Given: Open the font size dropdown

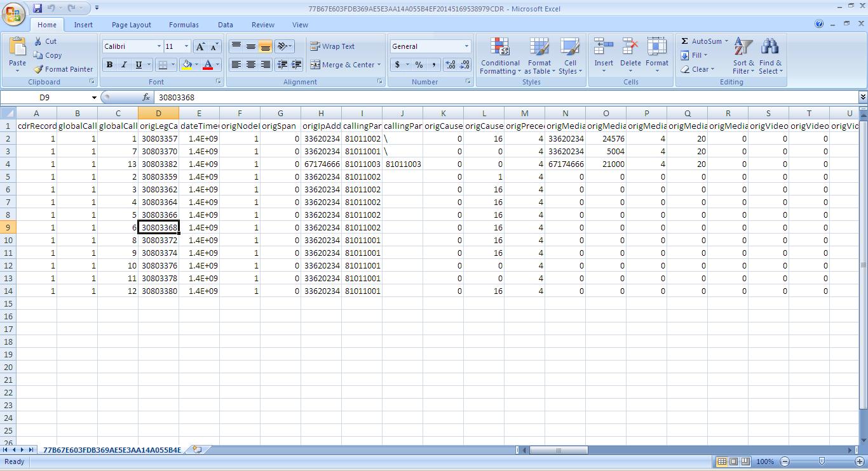Looking at the screenshot, I should point(186,46).
